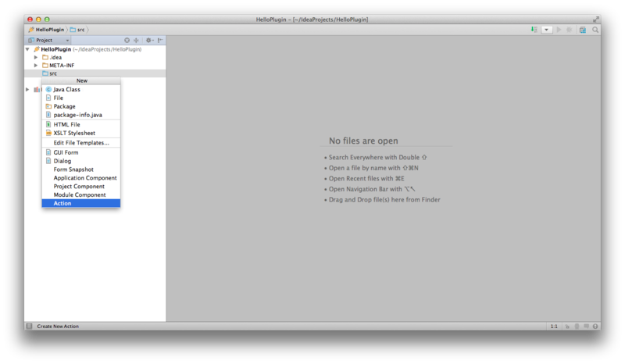Image resolution: width=625 pixels, height=364 pixels.
Task: Select the .idea folder in tree
Action: tap(52, 57)
